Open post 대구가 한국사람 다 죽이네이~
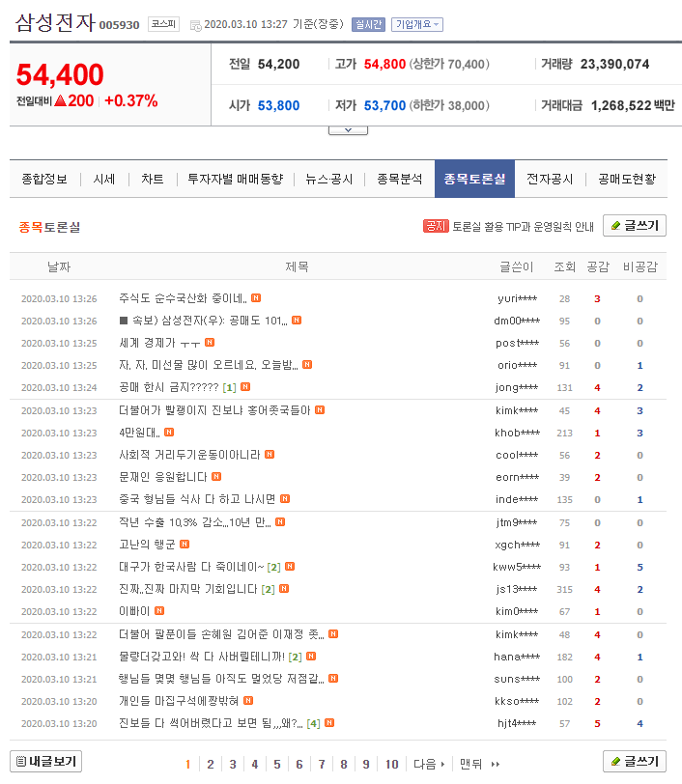The image size is (682, 784). [191, 567]
